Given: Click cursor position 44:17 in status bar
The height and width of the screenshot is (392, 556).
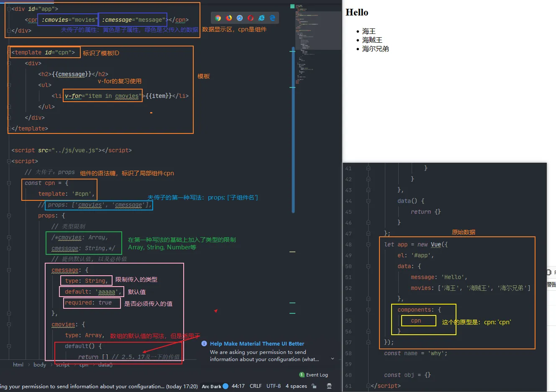Looking at the screenshot, I should (x=238, y=386).
